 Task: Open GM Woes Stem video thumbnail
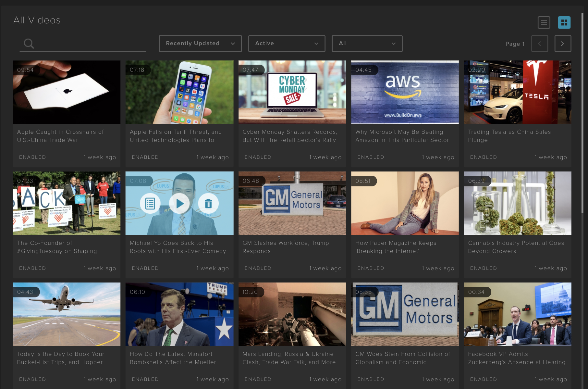pos(405,314)
